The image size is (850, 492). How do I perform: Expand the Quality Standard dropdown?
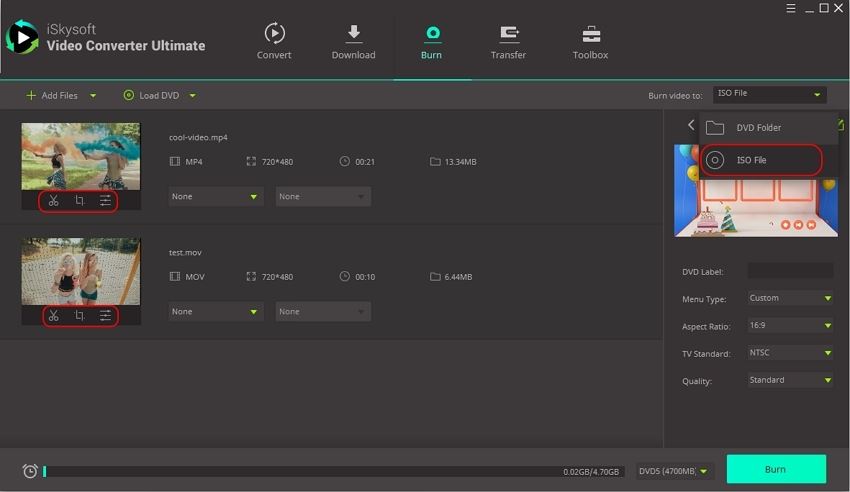coord(790,380)
